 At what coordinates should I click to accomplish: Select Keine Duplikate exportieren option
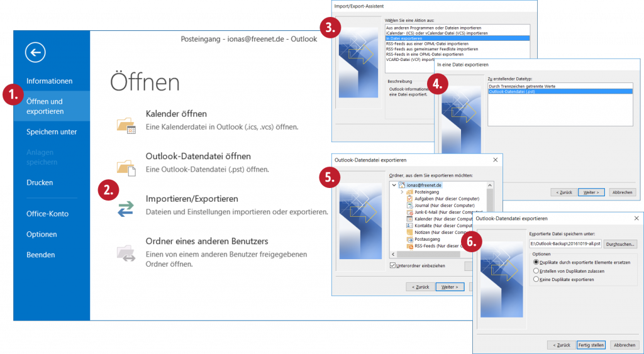536,279
